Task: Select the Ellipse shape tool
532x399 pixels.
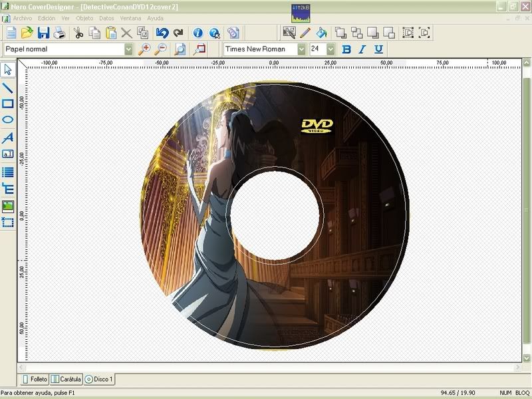Action: click(8, 120)
